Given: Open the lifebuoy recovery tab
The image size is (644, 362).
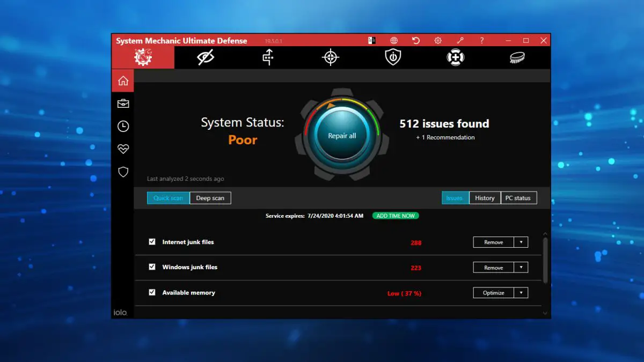Looking at the screenshot, I should (x=456, y=57).
